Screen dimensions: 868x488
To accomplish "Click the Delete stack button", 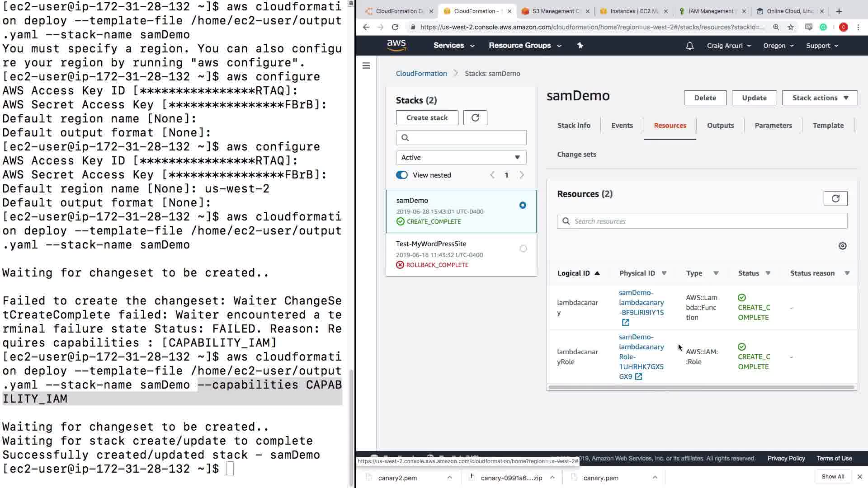I will coord(705,98).
